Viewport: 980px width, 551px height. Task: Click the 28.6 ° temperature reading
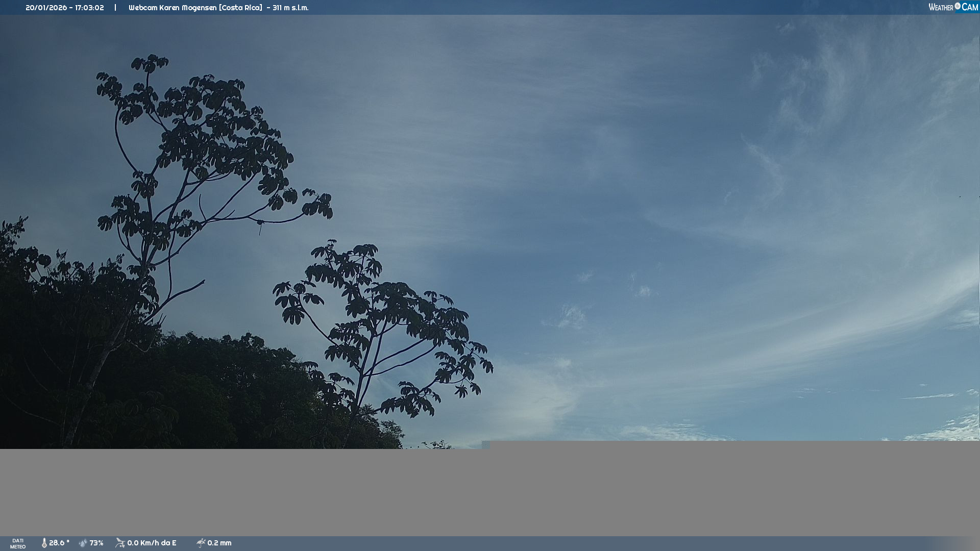(59, 543)
